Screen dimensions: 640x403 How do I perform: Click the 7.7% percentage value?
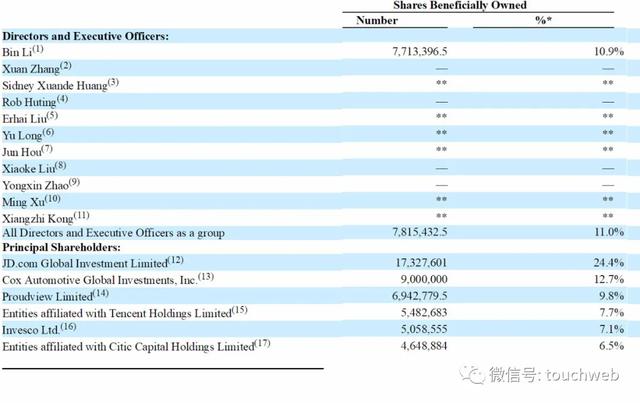[x=611, y=313]
